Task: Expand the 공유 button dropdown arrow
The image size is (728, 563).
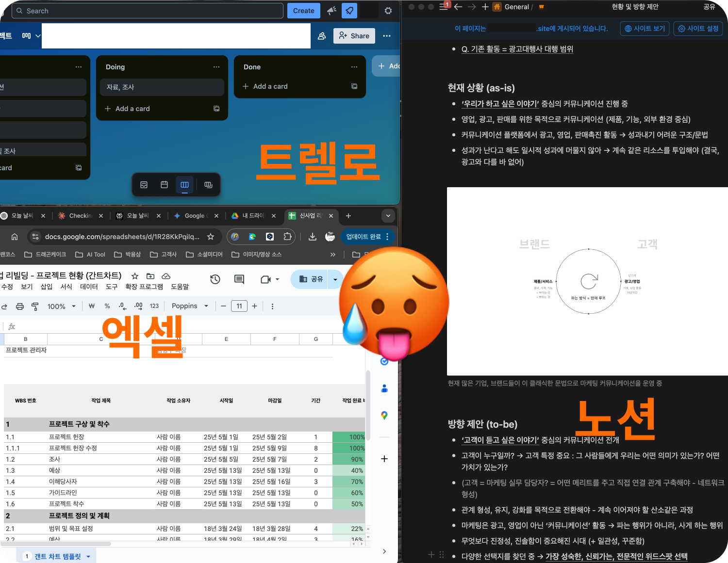Action: click(x=335, y=279)
